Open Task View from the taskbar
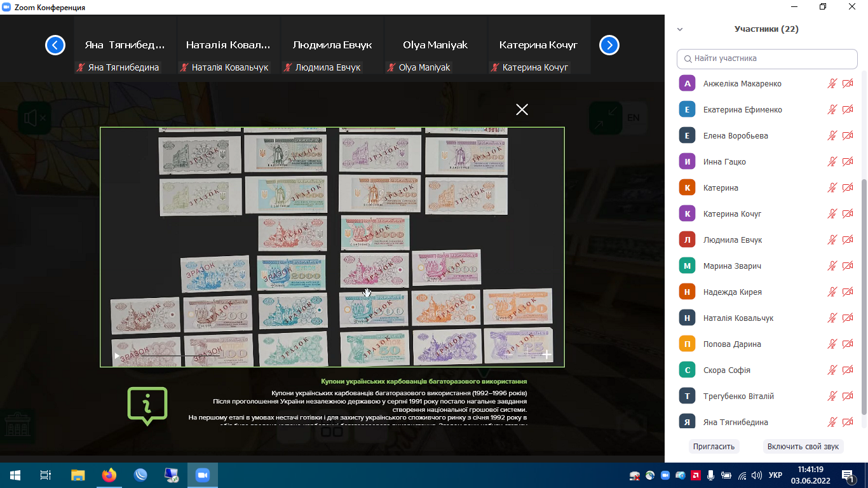 (x=46, y=475)
